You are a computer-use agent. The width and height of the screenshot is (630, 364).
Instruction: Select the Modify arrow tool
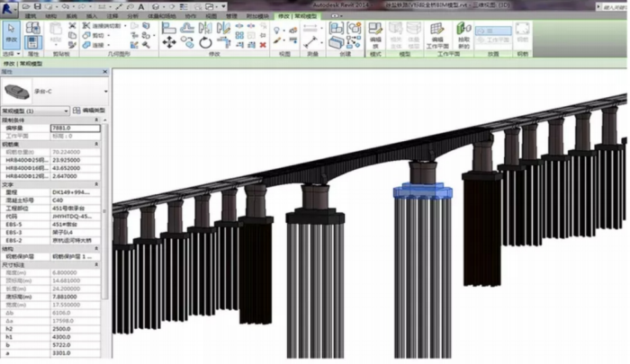click(11, 34)
